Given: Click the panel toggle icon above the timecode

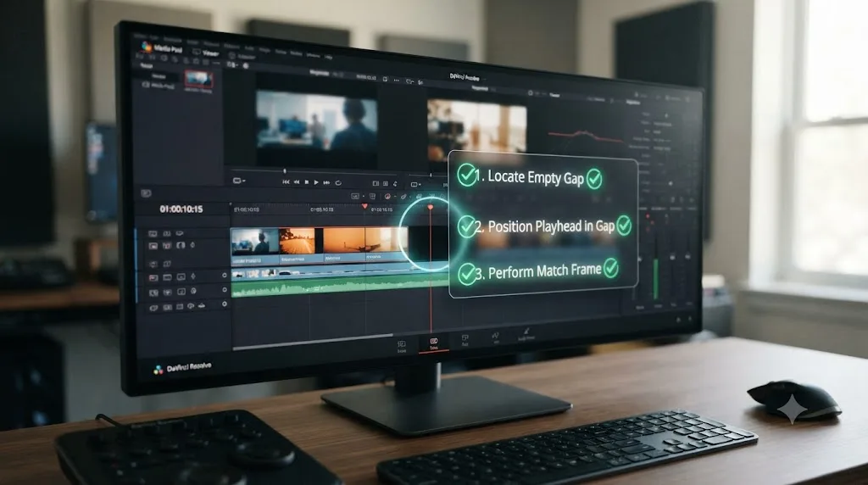Looking at the screenshot, I should pyautogui.click(x=146, y=193).
